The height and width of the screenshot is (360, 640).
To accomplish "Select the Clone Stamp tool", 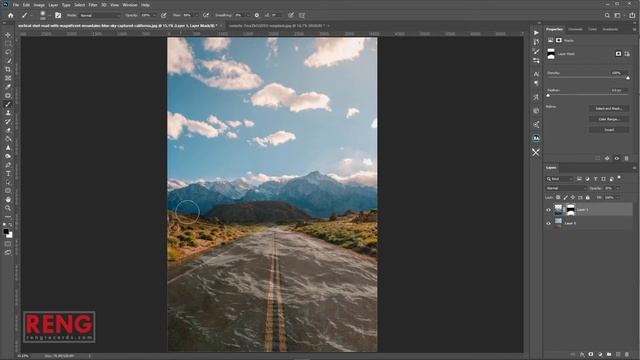I will coord(8,113).
